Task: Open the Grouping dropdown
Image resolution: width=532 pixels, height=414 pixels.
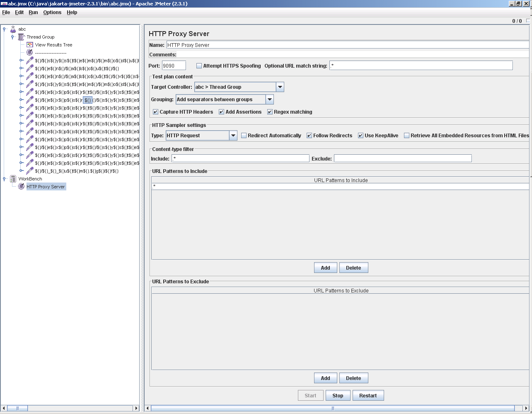Action: pos(270,99)
